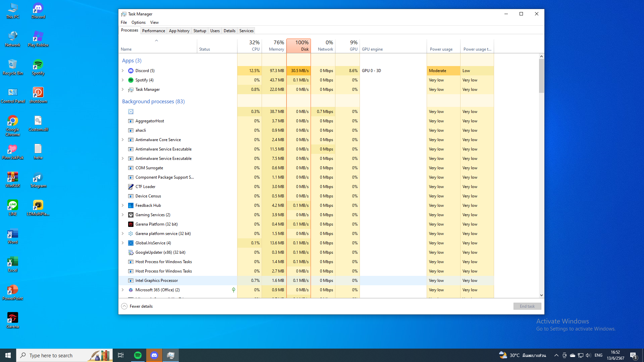Viewport: 644px width, 362px height.
Task: Expand Global.IrisService (4) group
Action: tap(123, 243)
